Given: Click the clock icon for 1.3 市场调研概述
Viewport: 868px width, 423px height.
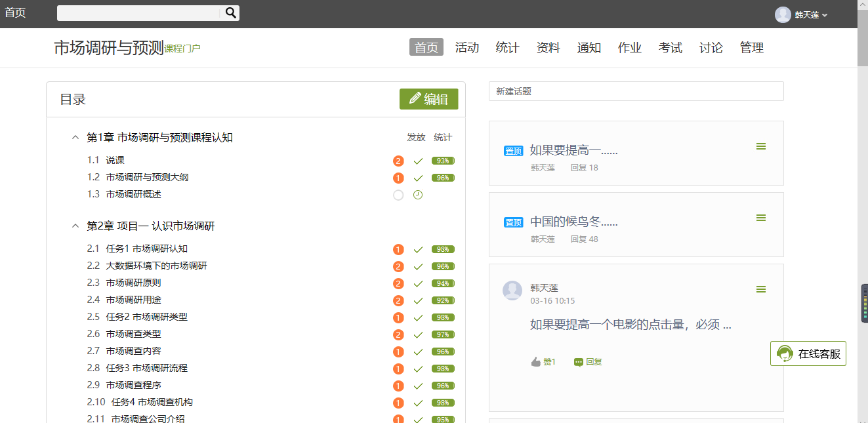Looking at the screenshot, I should pyautogui.click(x=418, y=195).
